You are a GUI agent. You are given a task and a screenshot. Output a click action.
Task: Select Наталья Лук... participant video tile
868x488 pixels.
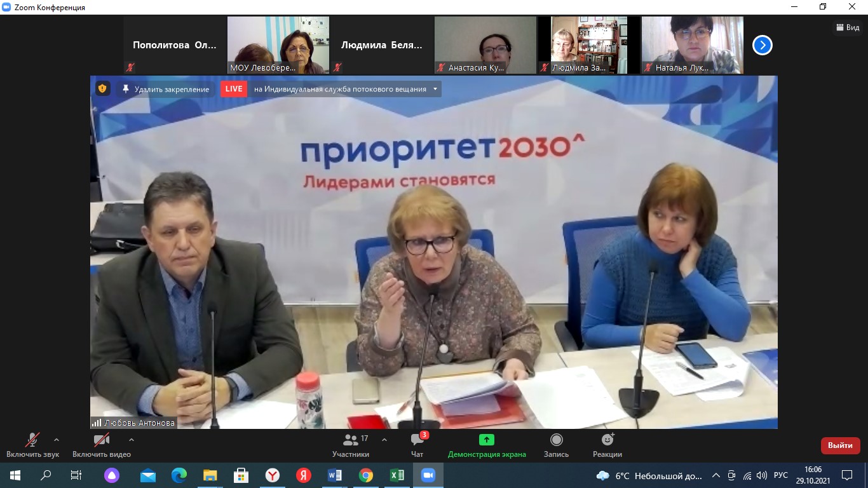(693, 45)
